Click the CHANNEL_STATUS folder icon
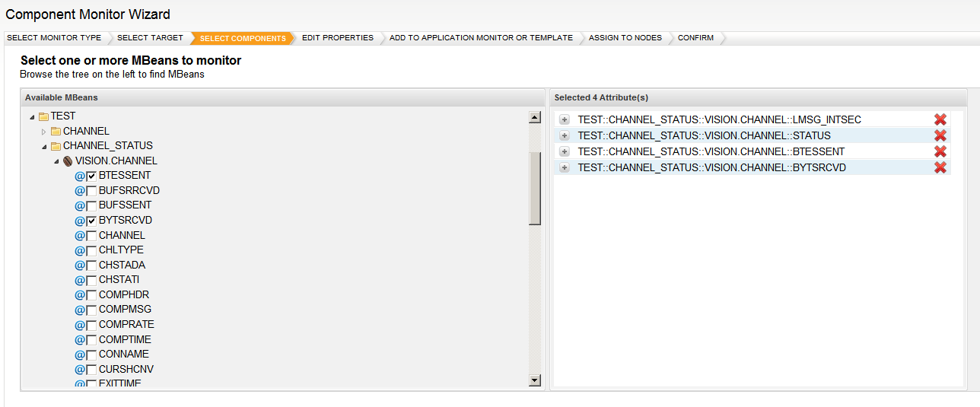980x407 pixels. (x=56, y=146)
